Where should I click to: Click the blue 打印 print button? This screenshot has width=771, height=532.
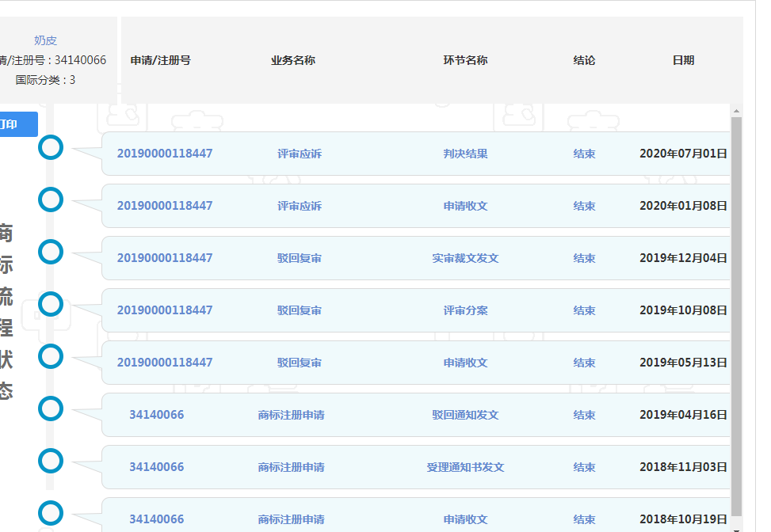click(12, 124)
